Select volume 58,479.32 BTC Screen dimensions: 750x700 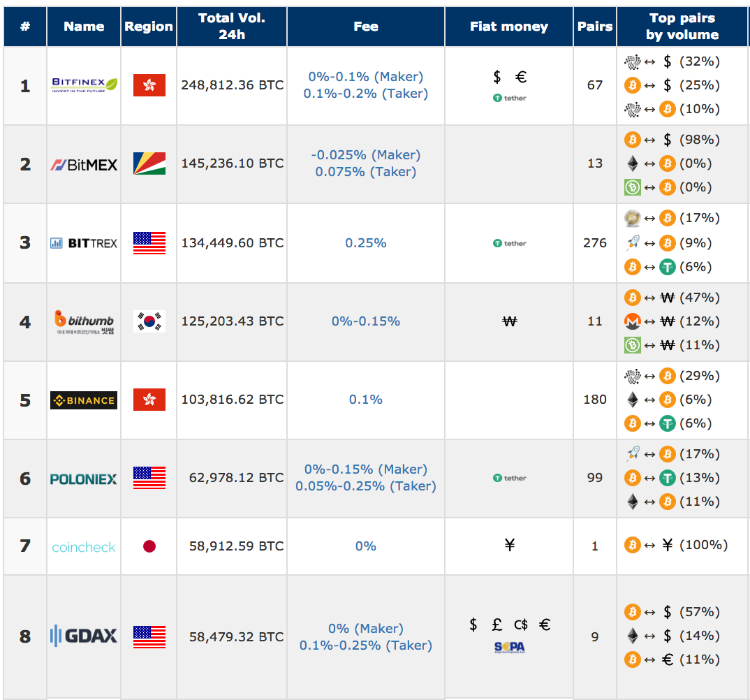click(x=236, y=637)
